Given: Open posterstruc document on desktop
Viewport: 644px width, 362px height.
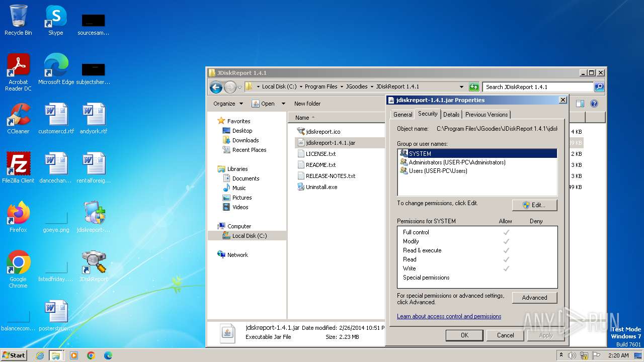Looking at the screenshot, I should [x=56, y=315].
